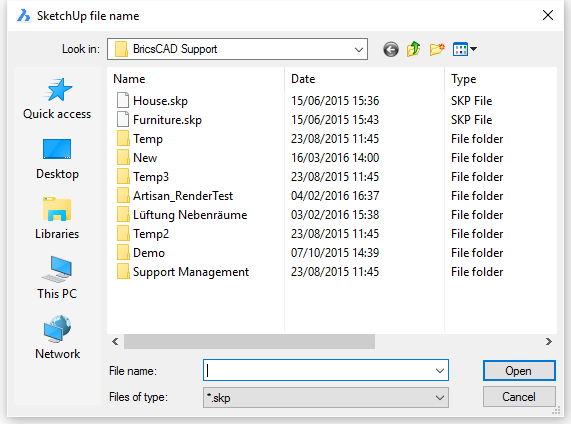Open the view menu icon

pyautogui.click(x=465, y=49)
